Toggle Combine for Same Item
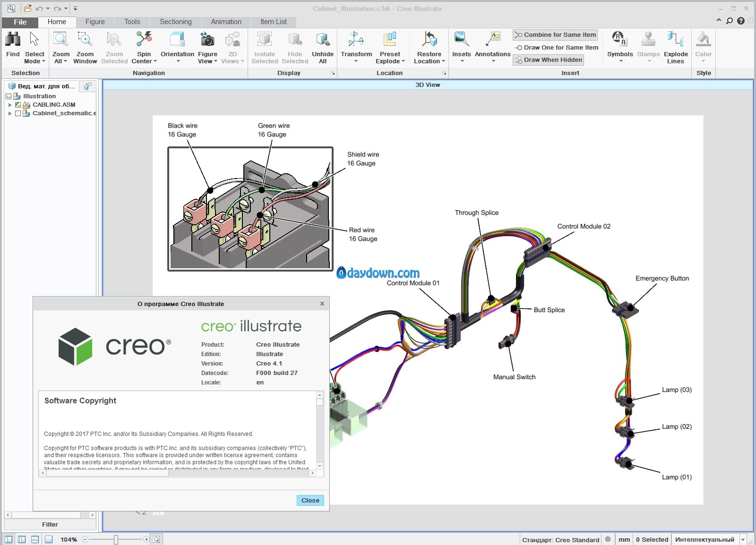 coord(555,35)
